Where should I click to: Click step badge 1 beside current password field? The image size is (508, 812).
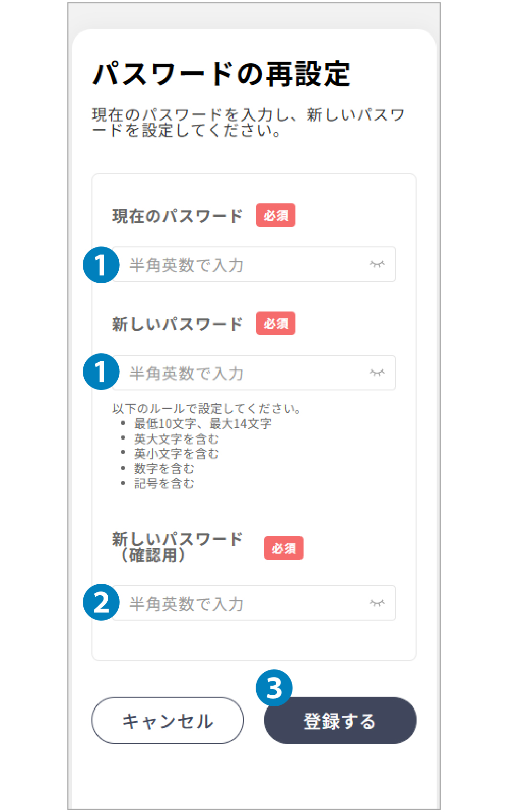101,265
